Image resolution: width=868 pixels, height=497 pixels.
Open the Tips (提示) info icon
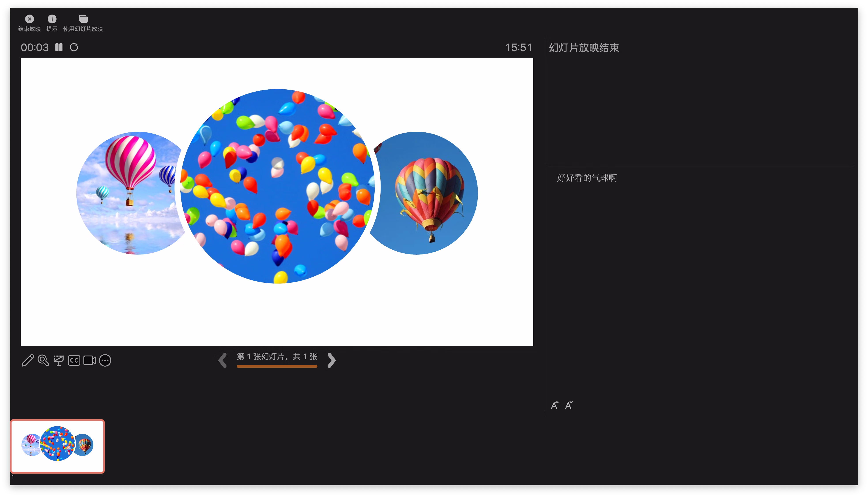[x=52, y=19]
